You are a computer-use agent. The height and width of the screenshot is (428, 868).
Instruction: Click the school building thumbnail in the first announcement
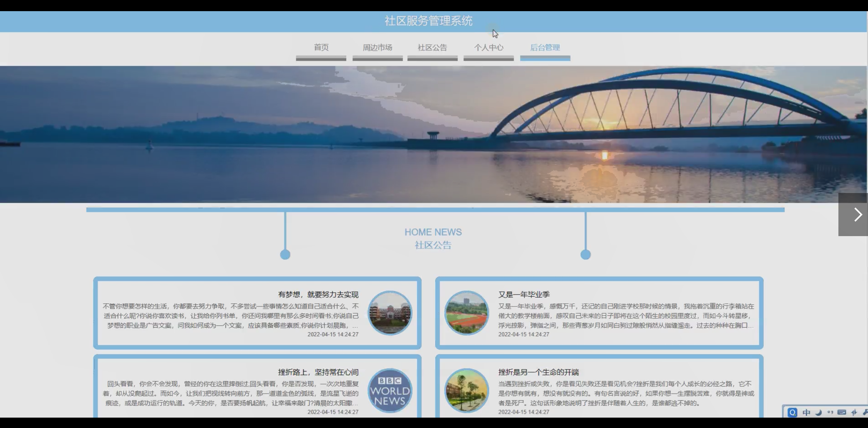(x=390, y=313)
